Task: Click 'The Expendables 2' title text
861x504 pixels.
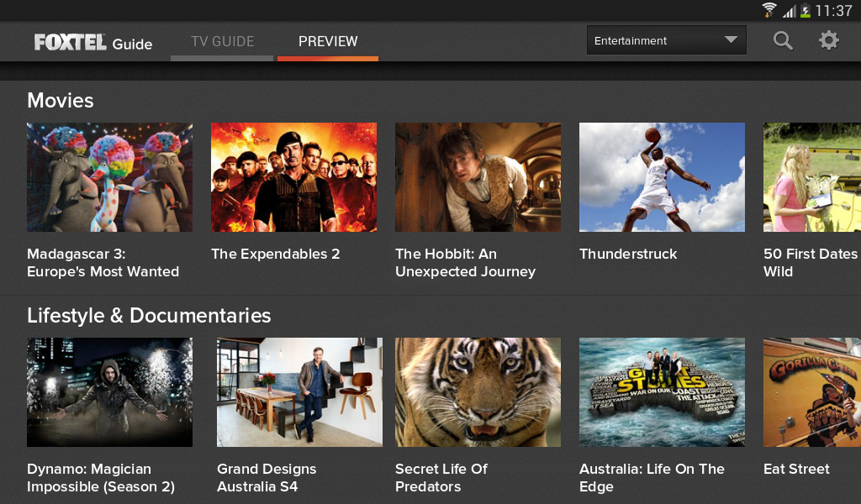Action: tap(276, 254)
